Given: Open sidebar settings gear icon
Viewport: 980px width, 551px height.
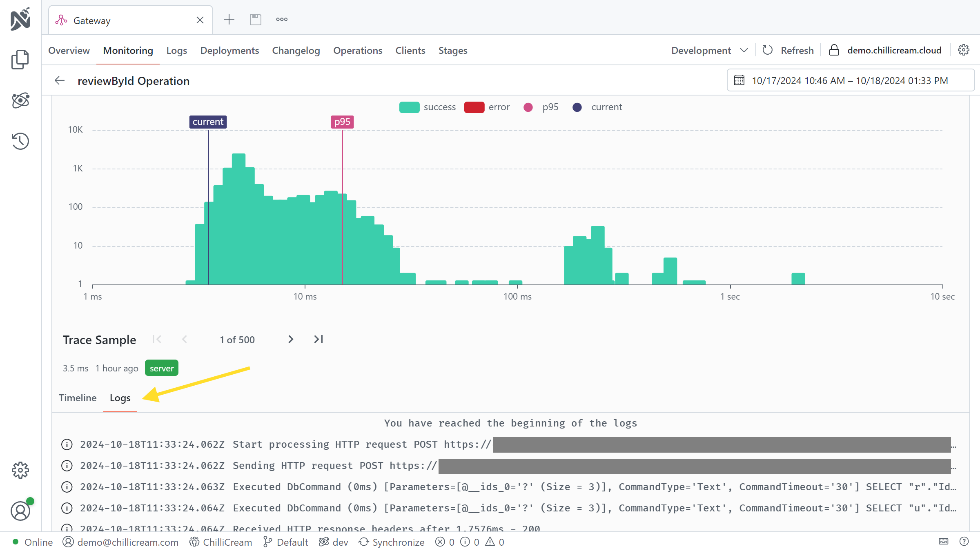Looking at the screenshot, I should point(20,470).
